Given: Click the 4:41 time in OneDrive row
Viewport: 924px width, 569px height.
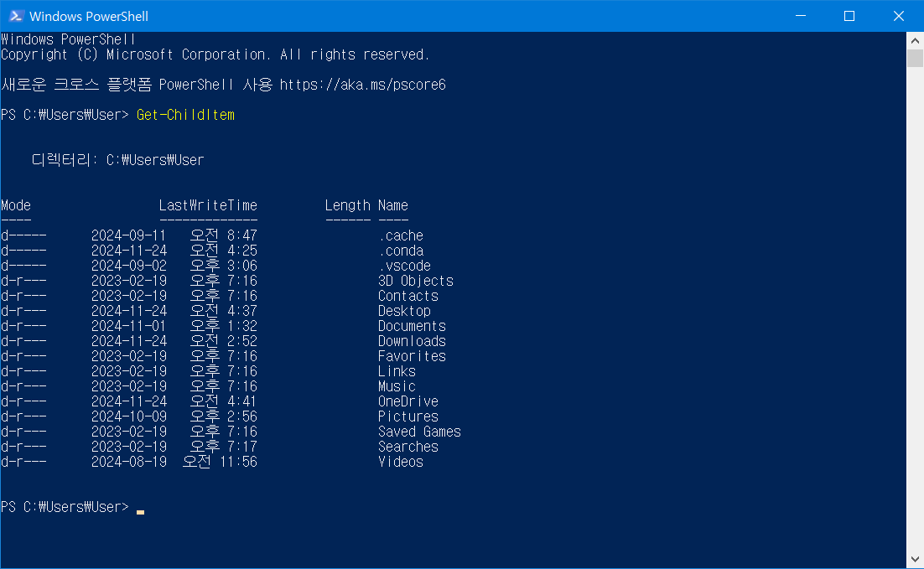Looking at the screenshot, I should pos(242,401).
